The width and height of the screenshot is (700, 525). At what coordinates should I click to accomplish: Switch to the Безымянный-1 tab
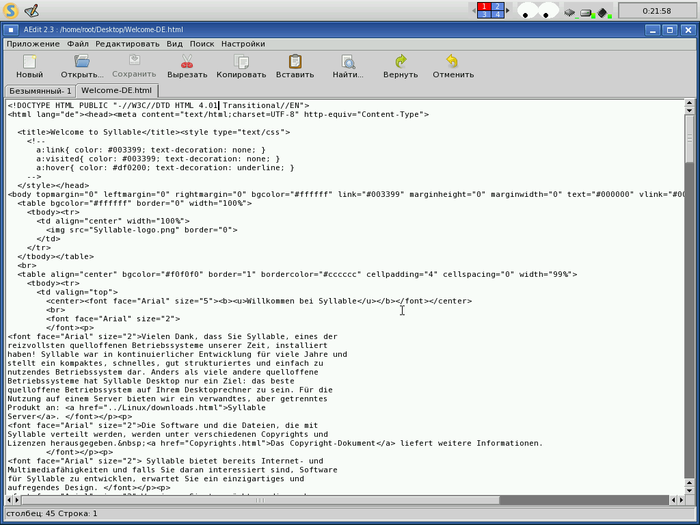[41, 91]
